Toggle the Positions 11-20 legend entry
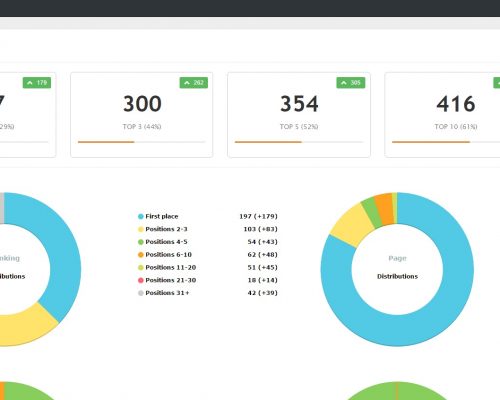Image resolution: width=500 pixels, height=400 pixels. pyautogui.click(x=167, y=267)
